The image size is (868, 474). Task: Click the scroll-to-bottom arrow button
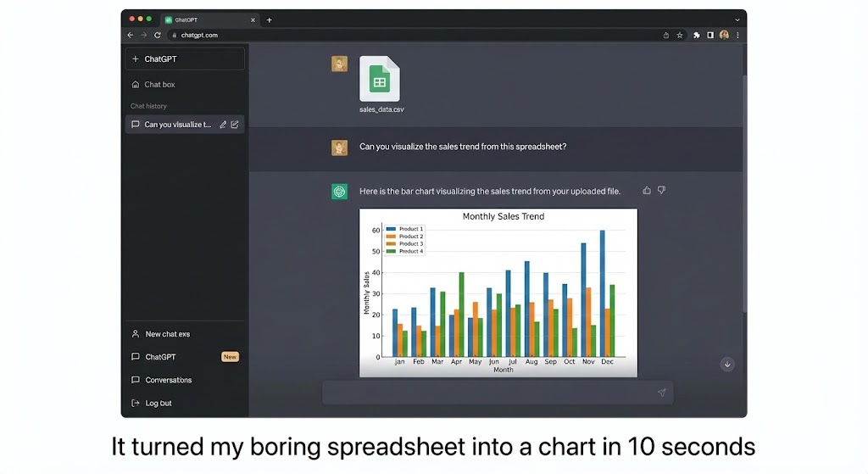tap(727, 364)
